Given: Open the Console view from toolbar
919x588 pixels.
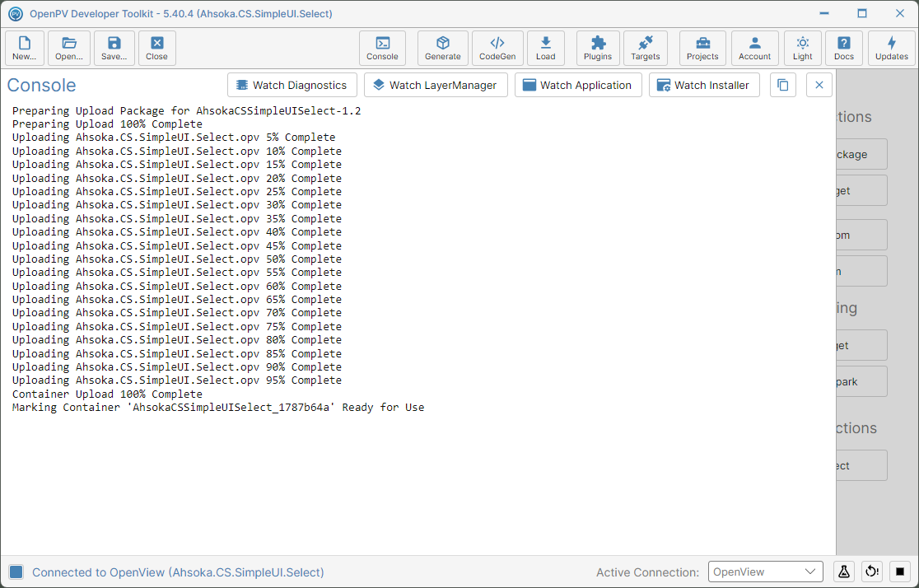Looking at the screenshot, I should 382,48.
